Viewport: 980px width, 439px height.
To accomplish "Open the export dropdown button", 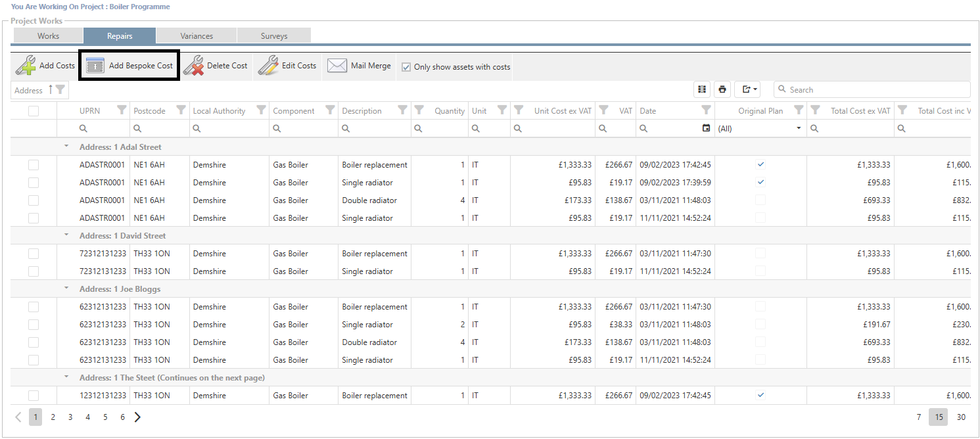I will (x=750, y=89).
